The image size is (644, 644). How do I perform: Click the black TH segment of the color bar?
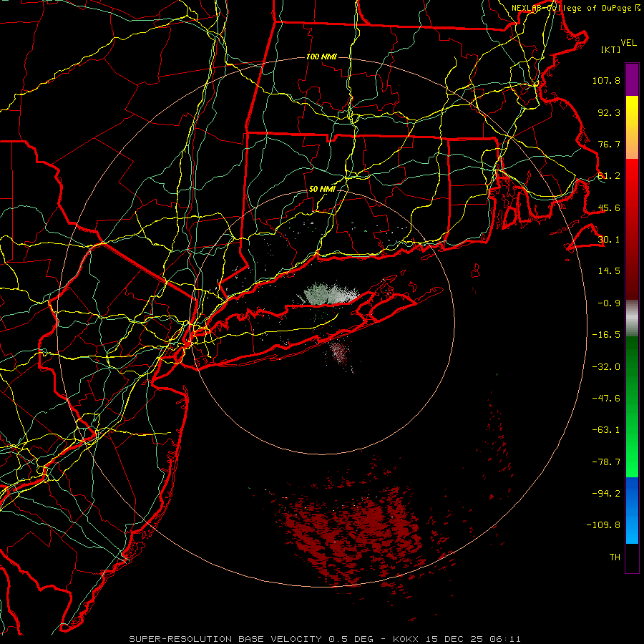tap(632, 557)
